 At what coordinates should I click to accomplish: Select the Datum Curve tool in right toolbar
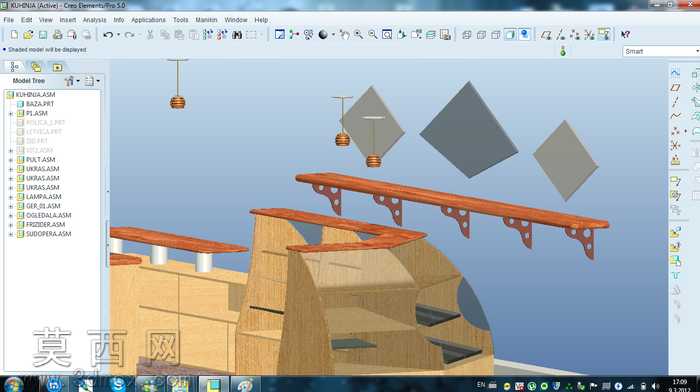[x=675, y=116]
